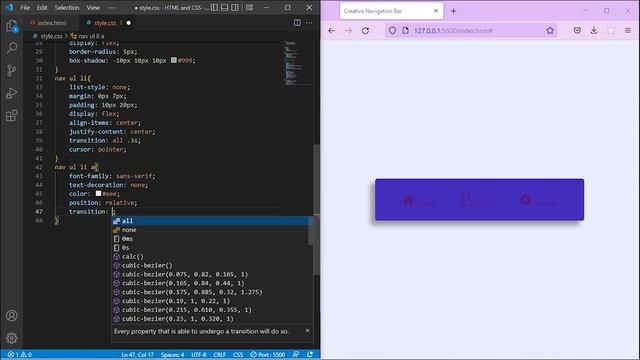Image resolution: width=640 pixels, height=360 pixels.
Task: Click the Firefox address bar URL
Action: 453,31
